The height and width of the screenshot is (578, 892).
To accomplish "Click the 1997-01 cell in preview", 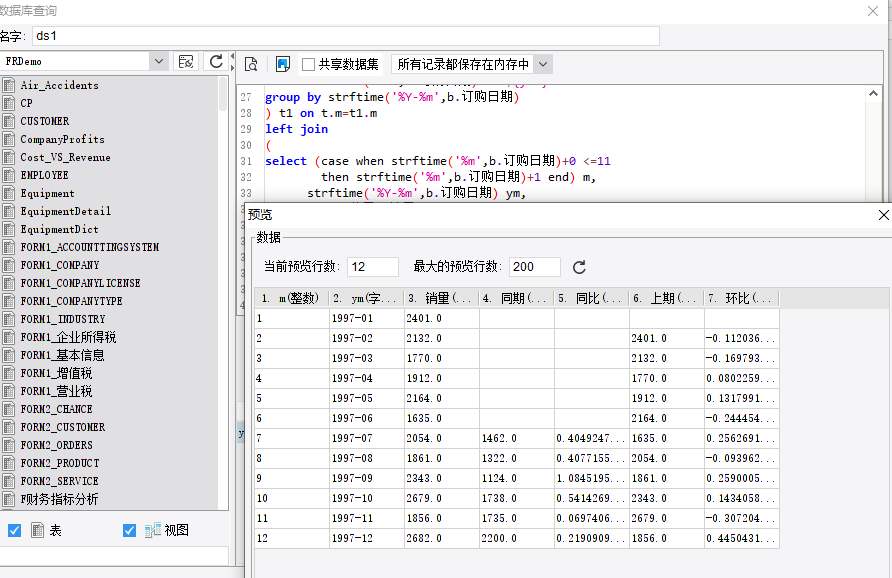I will tap(366, 319).
